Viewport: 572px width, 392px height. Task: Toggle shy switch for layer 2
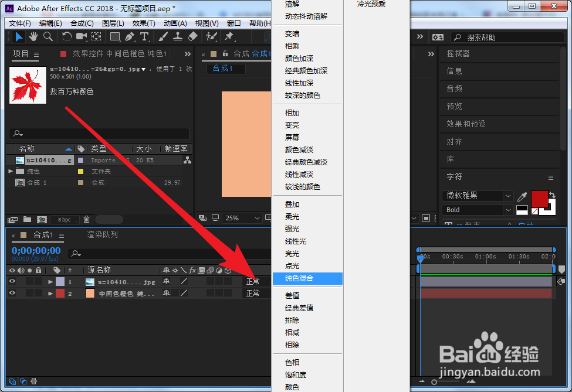167,293
